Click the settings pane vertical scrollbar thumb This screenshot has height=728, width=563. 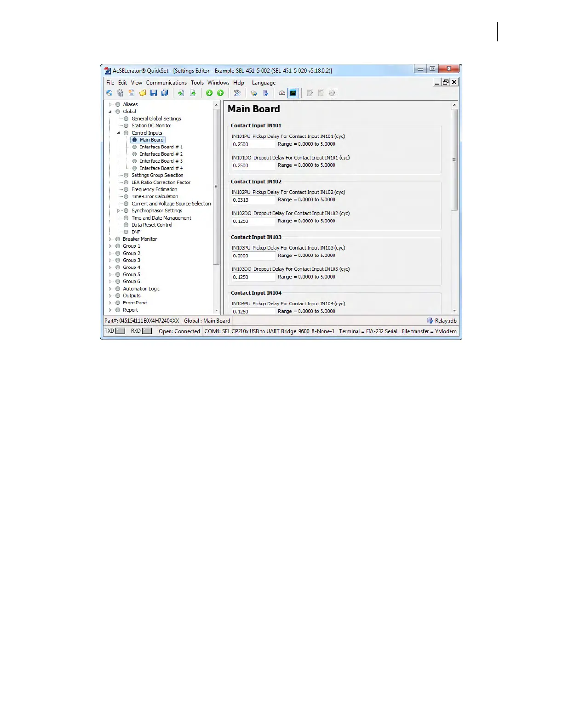point(454,160)
